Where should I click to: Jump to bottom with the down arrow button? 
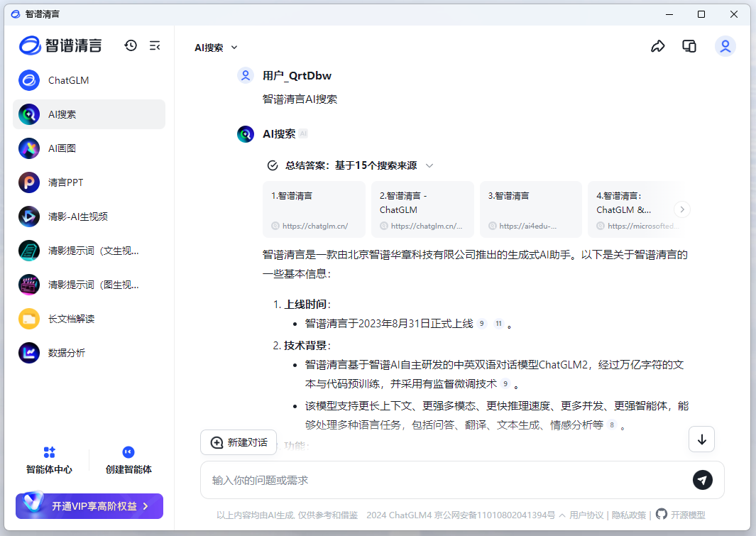pyautogui.click(x=701, y=439)
